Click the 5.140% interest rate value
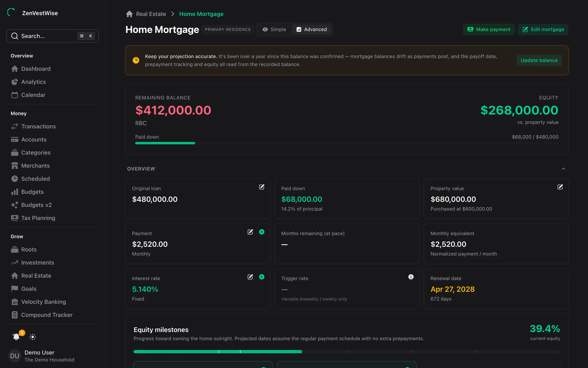 145,289
